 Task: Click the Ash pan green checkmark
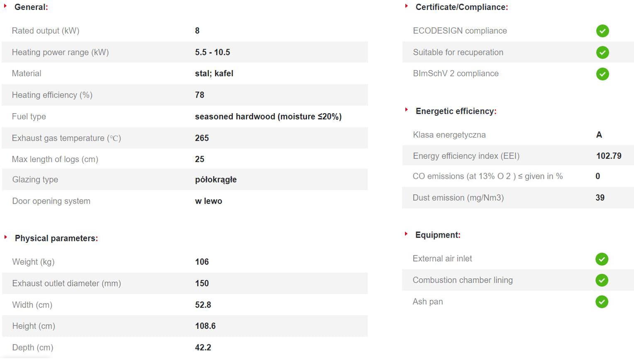602,302
